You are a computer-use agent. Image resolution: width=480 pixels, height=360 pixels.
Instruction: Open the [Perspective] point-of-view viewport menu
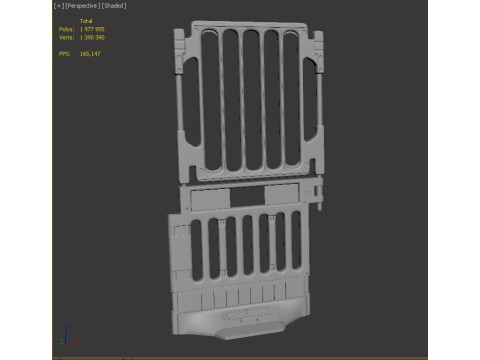[83, 6]
